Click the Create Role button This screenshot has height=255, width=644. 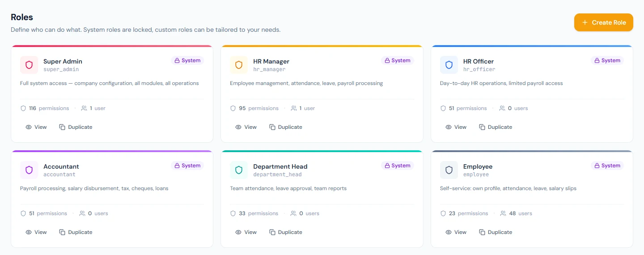tap(603, 22)
